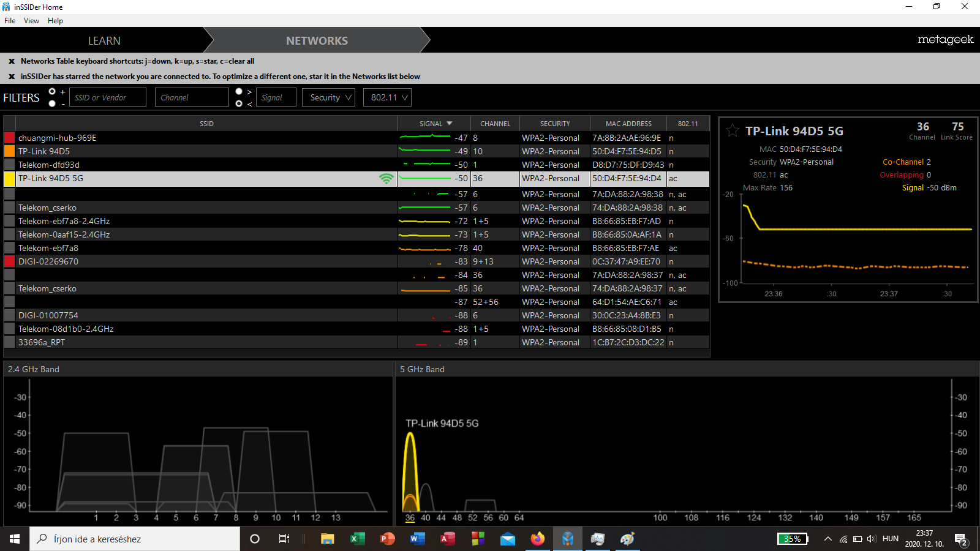
Task: Dismiss the keyboard shortcuts notification bar
Action: coord(12,61)
